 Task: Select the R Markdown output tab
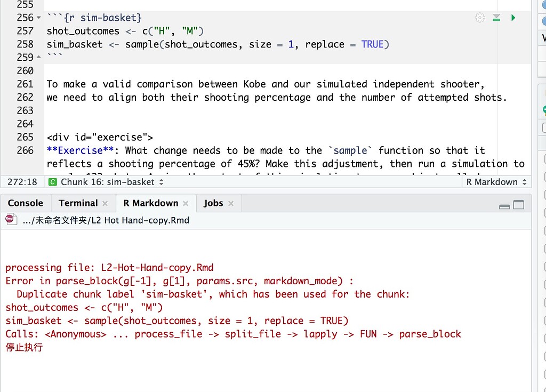151,203
